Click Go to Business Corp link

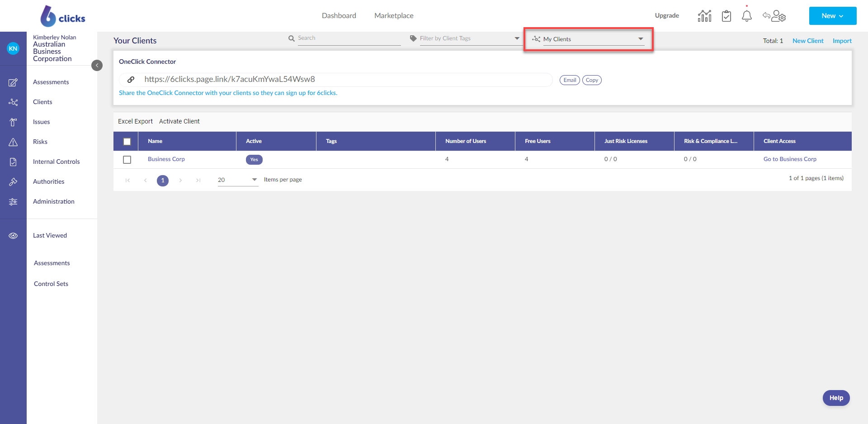coord(790,159)
